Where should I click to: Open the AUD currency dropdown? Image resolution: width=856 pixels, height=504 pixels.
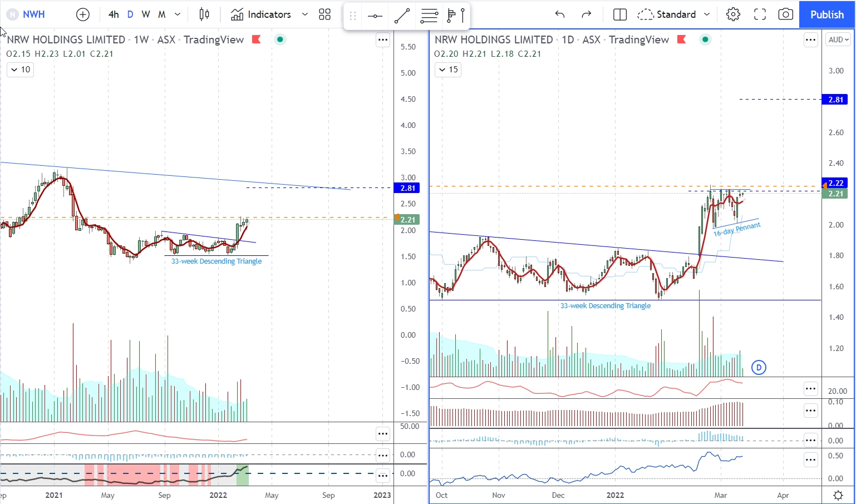pos(839,40)
